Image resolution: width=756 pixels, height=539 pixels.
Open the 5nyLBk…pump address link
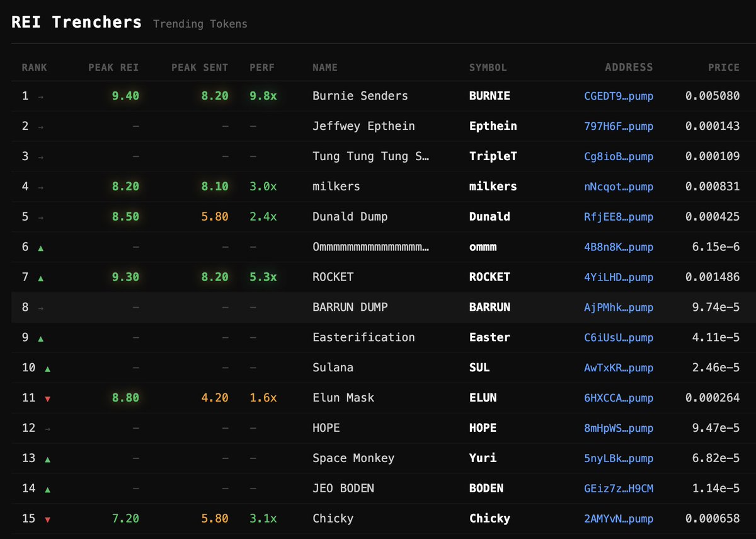(619, 460)
